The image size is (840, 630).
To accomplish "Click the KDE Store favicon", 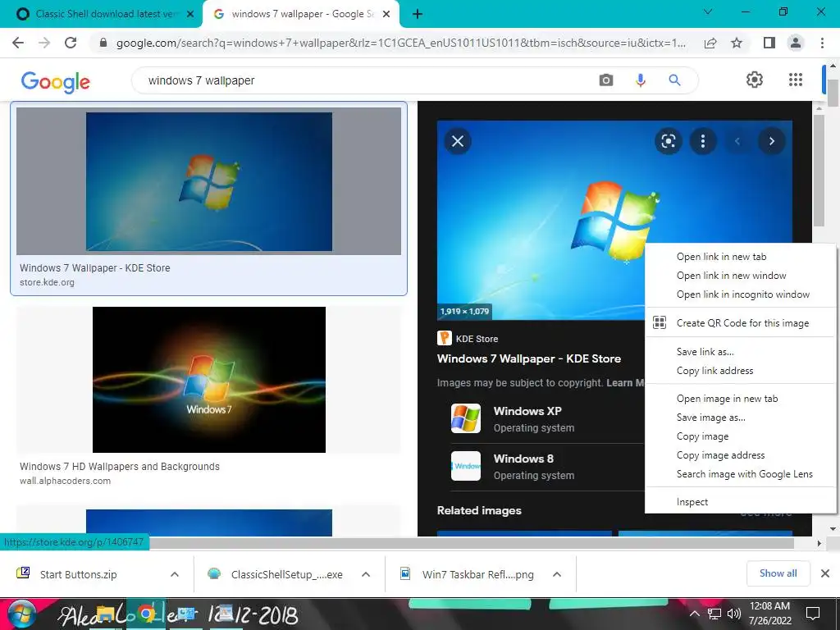I will [x=444, y=338].
